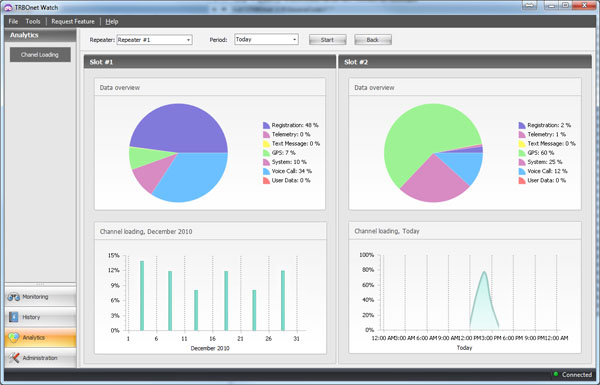600x385 pixels.
Task: Switch to the History section
Action: pos(41,317)
